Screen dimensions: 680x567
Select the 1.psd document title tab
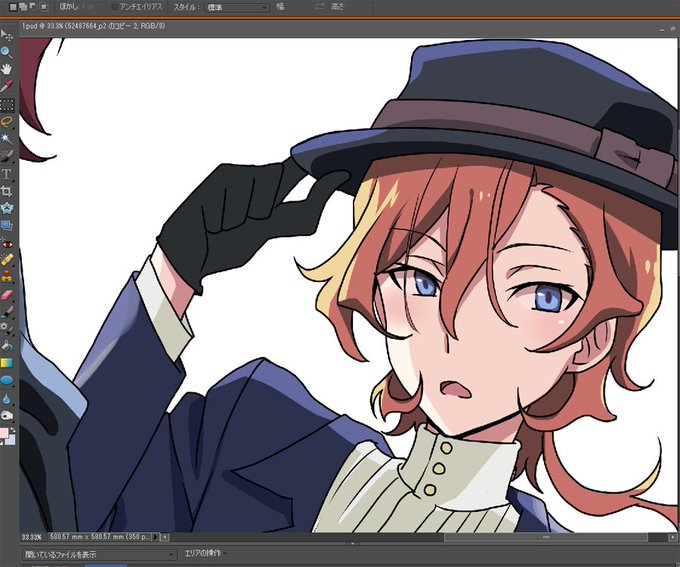click(x=93, y=26)
